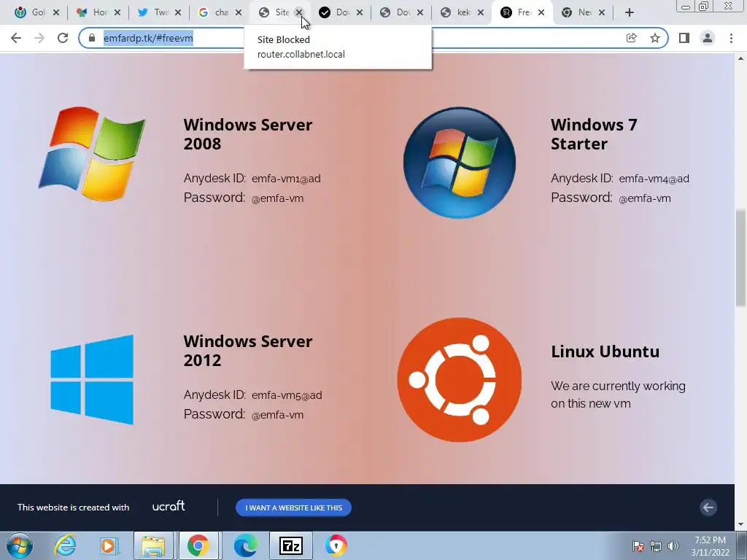Click 'I WANT A WEBSITE LIKE THIS' button
Image resolution: width=747 pixels, height=560 pixels.
[293, 507]
